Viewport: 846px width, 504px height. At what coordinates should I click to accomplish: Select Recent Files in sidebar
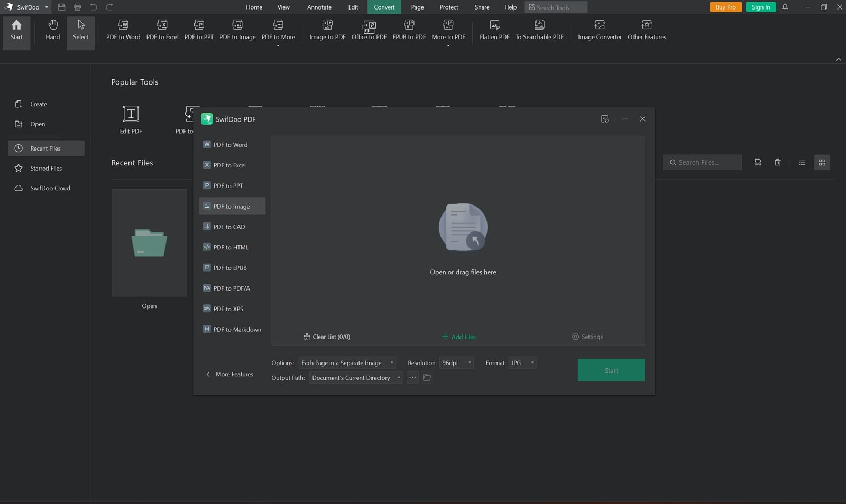point(46,148)
